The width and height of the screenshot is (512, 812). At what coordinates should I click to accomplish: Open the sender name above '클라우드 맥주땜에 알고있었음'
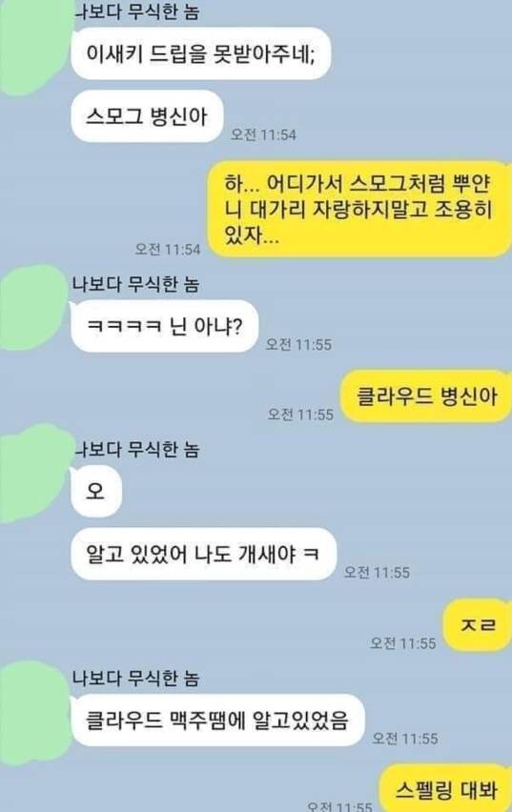(135, 678)
